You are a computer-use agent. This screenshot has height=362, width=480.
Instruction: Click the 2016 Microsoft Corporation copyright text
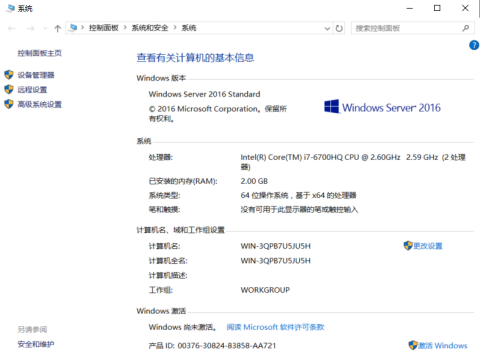click(x=218, y=114)
